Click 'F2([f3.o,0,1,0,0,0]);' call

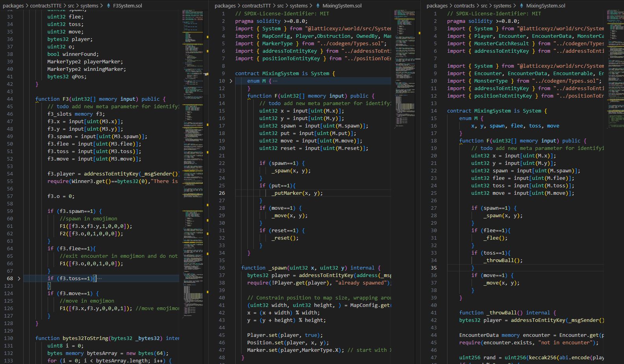point(91,234)
